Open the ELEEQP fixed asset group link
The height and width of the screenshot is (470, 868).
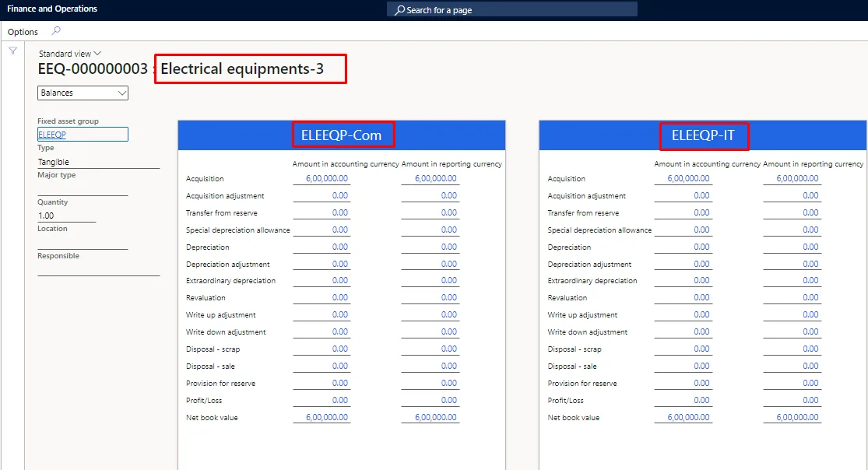coord(52,135)
